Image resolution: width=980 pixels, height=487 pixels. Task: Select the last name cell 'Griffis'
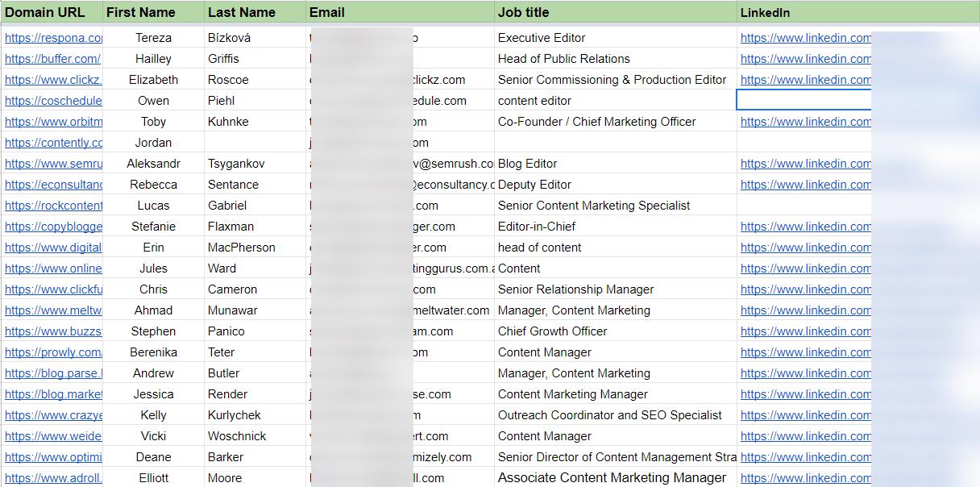255,59
